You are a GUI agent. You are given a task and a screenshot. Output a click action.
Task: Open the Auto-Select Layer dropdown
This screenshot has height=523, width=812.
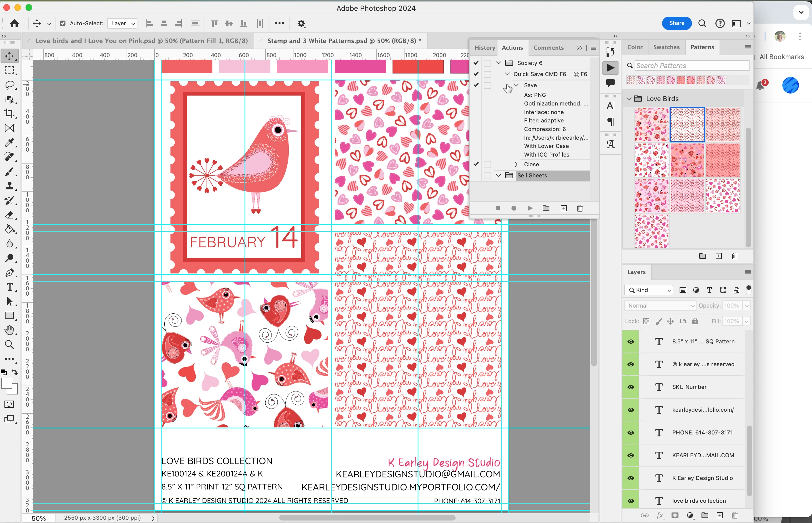pyautogui.click(x=122, y=23)
